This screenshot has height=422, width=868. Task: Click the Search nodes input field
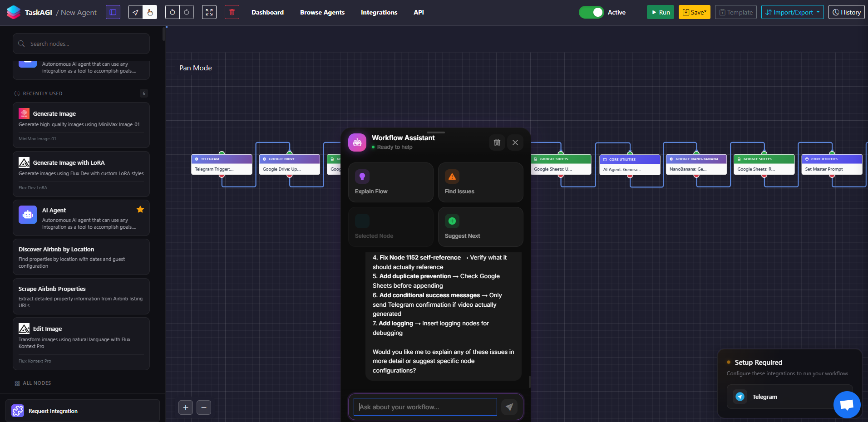[86, 44]
